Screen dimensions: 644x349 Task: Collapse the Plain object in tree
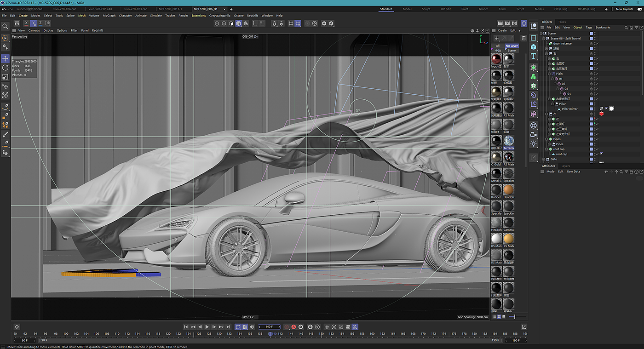550,74
